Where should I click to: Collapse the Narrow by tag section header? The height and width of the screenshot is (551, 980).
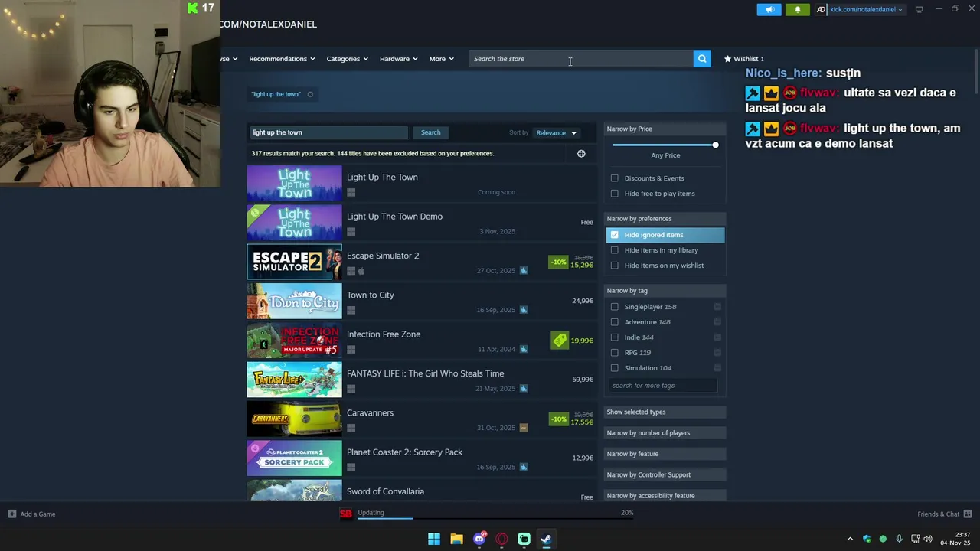pos(665,291)
